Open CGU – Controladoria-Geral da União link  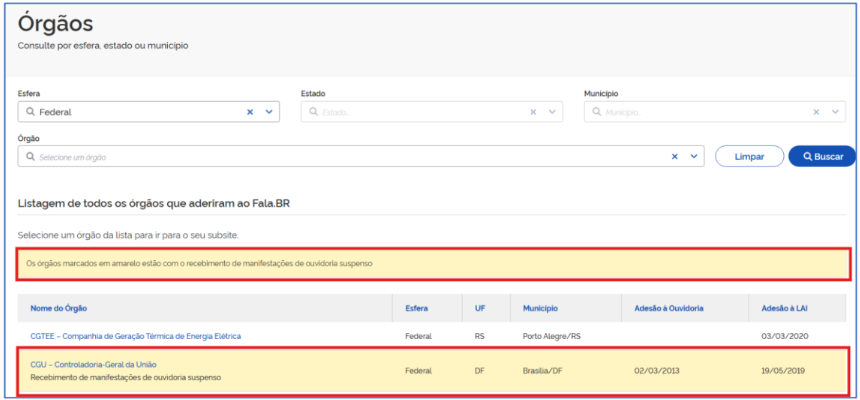(x=94, y=364)
